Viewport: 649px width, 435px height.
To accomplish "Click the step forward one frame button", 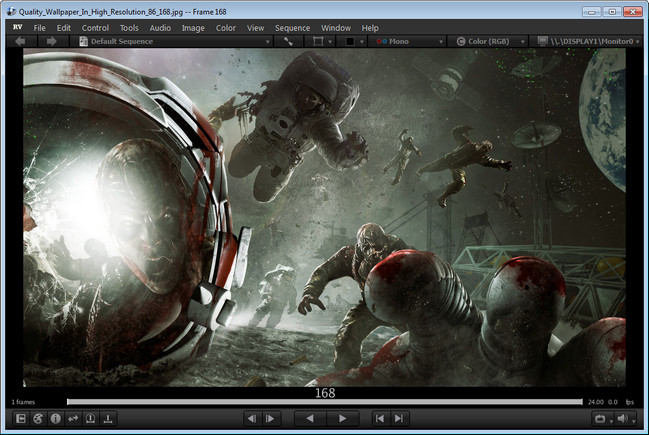I will (x=271, y=418).
